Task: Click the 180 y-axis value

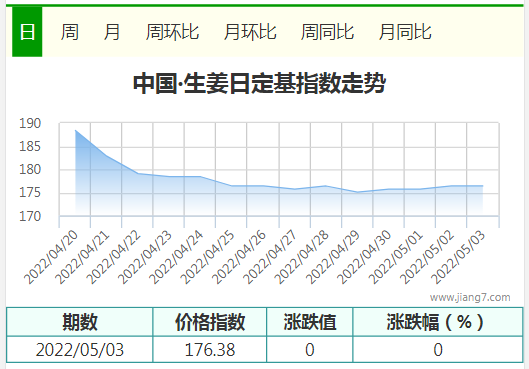Action: (30, 169)
